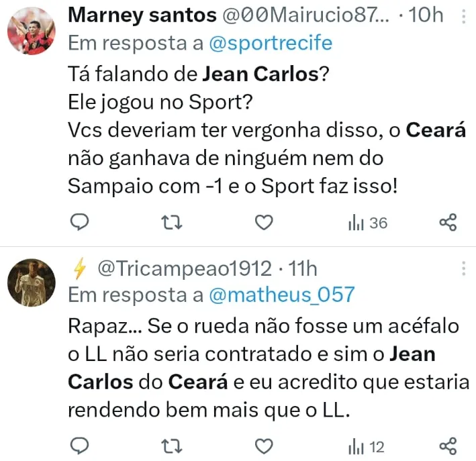Reply to Marney santos's tweet

click(x=80, y=222)
